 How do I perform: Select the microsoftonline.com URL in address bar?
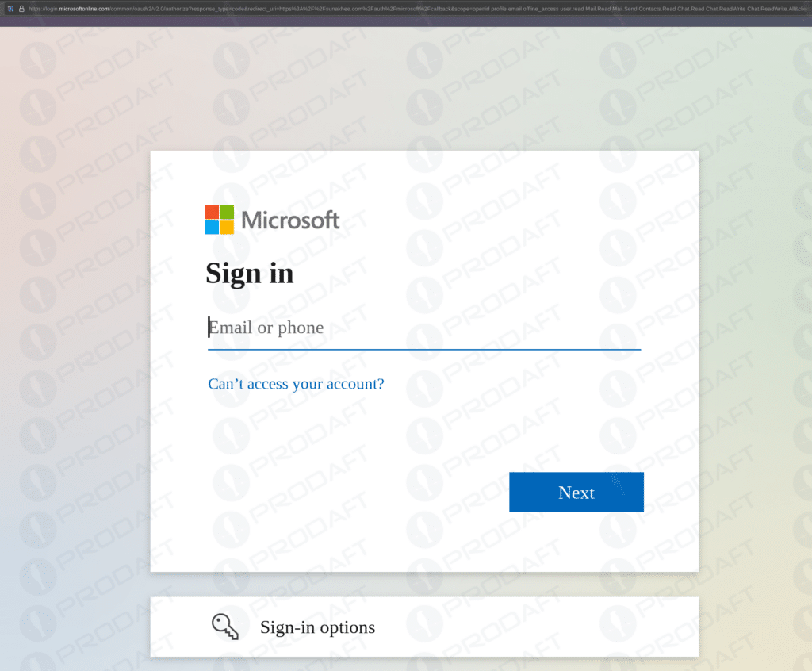pyautogui.click(x=417, y=9)
